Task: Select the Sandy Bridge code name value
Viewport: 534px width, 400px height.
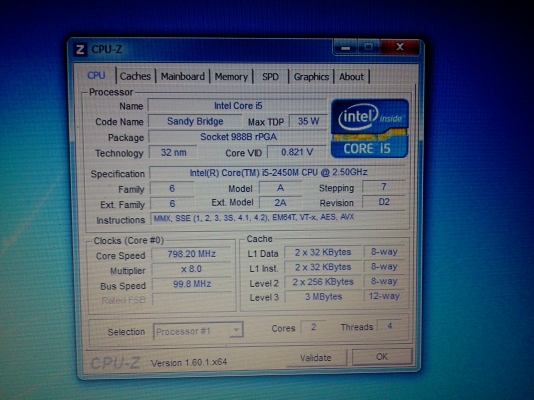Action: click(195, 121)
